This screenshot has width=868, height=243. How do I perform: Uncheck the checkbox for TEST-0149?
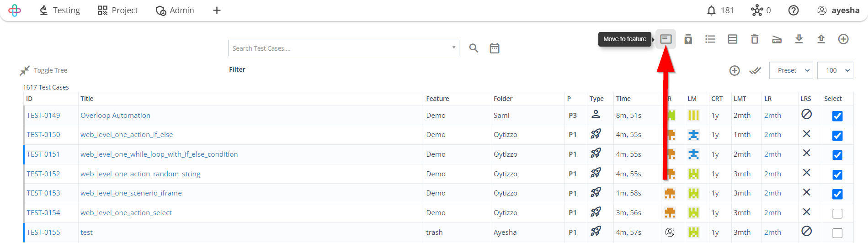click(x=837, y=116)
